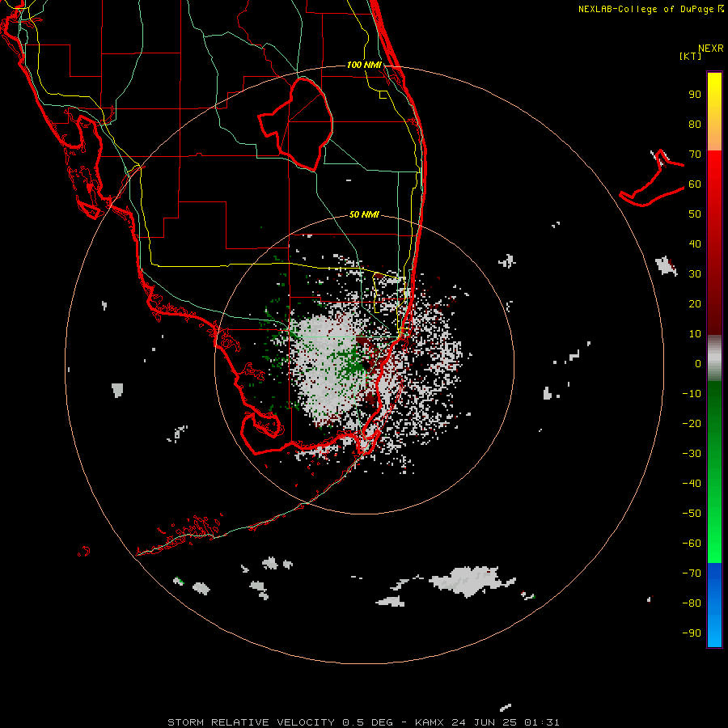The image size is (728, 728).
Task: Click the 0 value on the velocity scale
Action: 698,363
